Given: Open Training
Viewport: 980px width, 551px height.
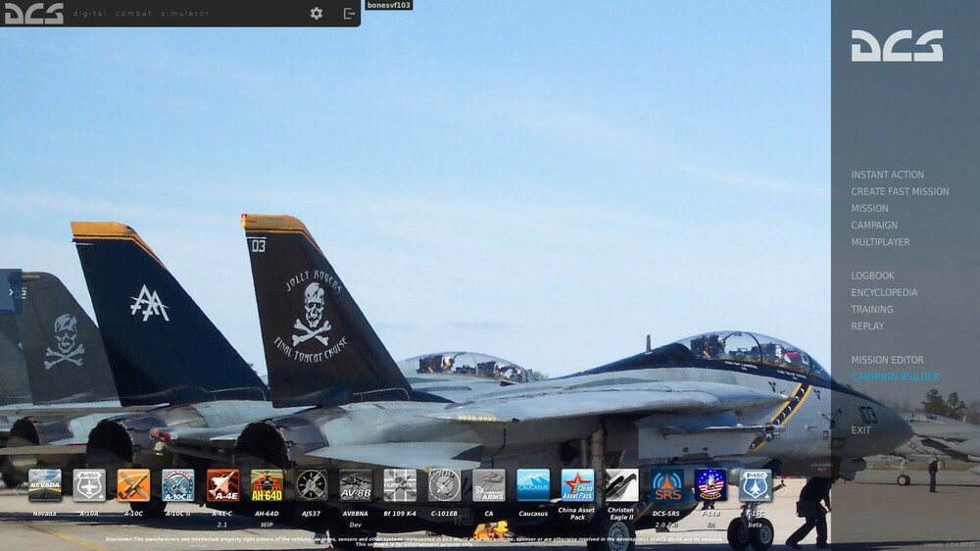Looking at the screenshot, I should [872, 310].
